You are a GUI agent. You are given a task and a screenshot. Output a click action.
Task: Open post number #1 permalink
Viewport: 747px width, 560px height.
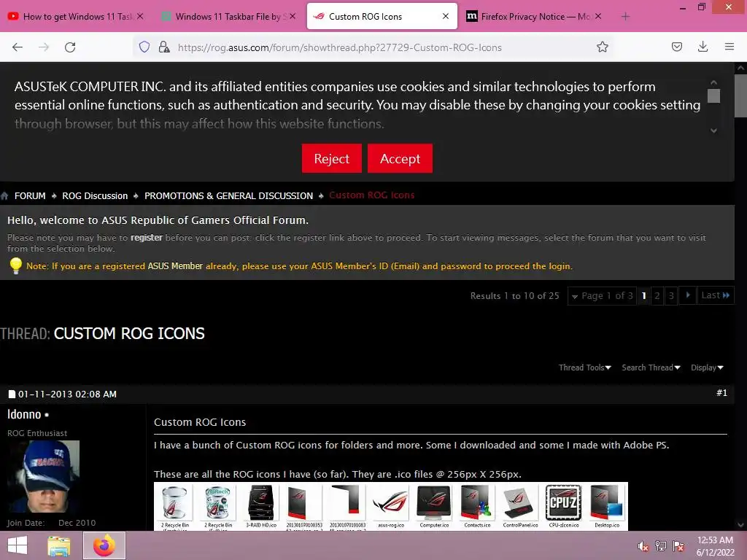coord(721,393)
